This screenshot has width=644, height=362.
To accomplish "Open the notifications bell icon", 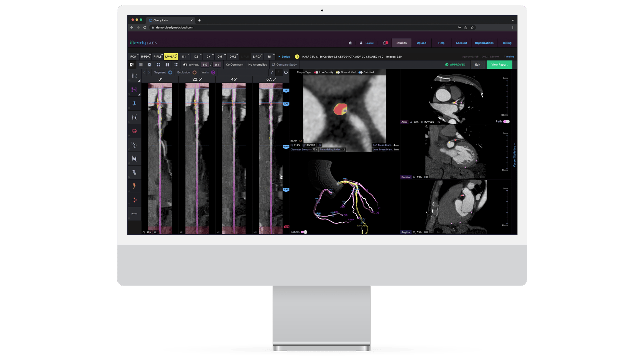I will pos(385,43).
